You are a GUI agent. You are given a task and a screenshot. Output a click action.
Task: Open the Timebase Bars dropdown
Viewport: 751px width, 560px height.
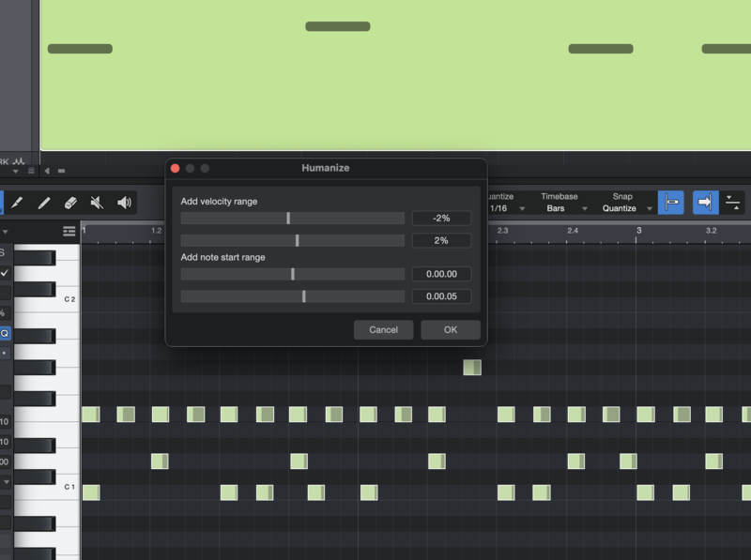(561, 208)
